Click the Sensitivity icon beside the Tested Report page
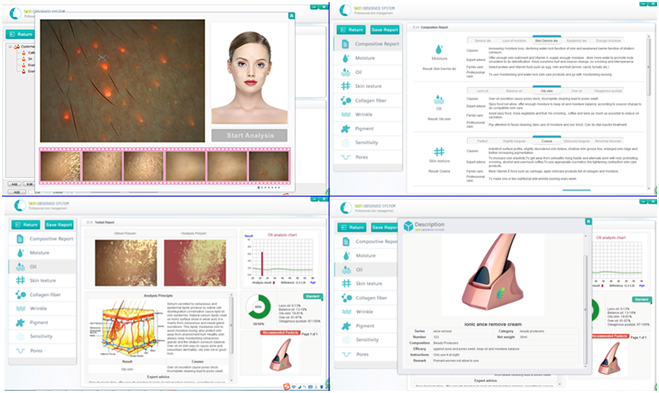This screenshot has width=659, height=393. point(20,336)
